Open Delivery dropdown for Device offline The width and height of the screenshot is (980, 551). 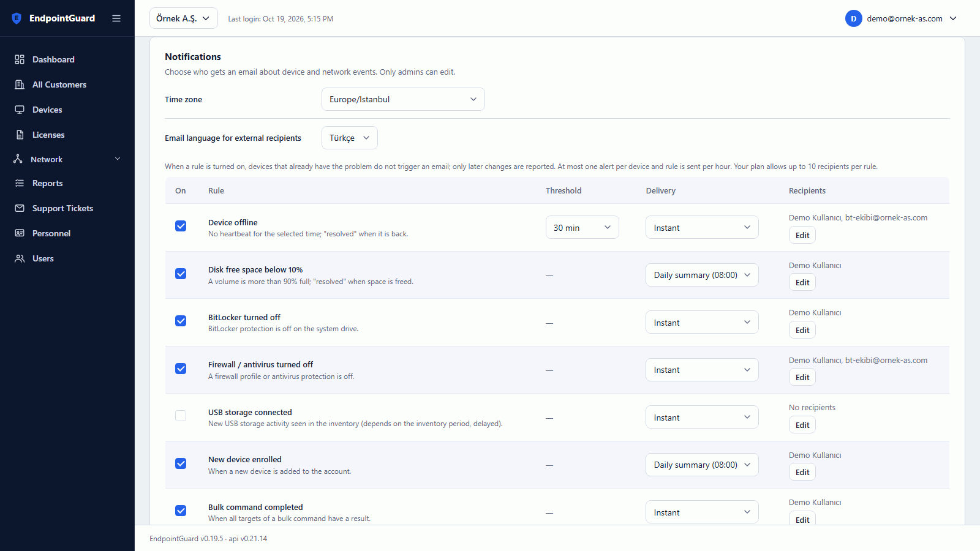[702, 227]
